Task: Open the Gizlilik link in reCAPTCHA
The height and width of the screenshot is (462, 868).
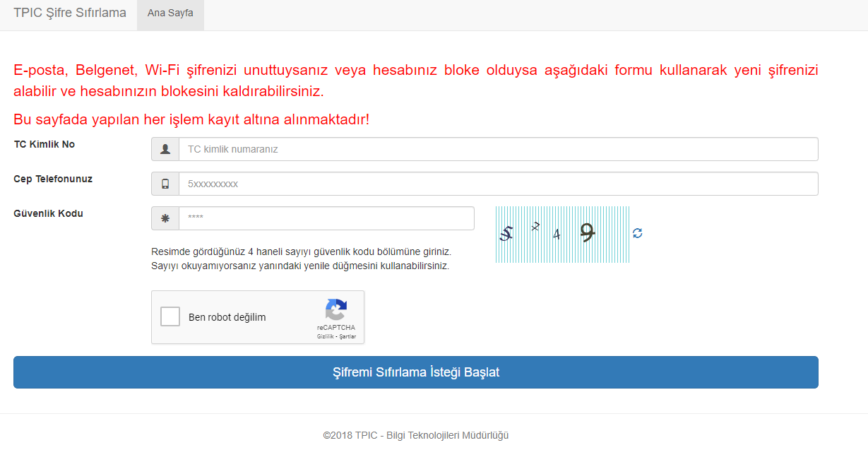Action: [326, 336]
